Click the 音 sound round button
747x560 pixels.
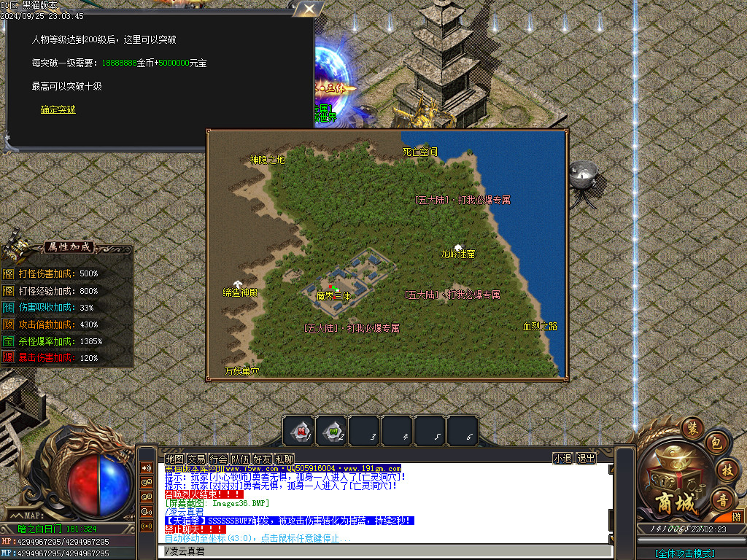click(722, 500)
